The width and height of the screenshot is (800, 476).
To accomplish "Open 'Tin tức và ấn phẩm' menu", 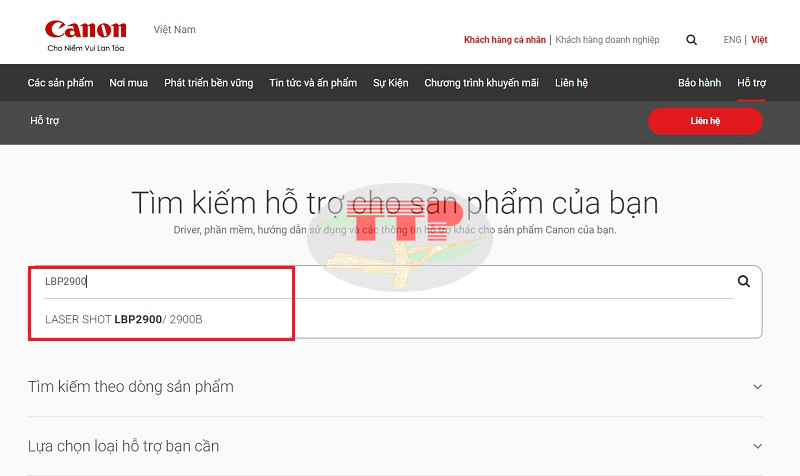I will tap(313, 83).
